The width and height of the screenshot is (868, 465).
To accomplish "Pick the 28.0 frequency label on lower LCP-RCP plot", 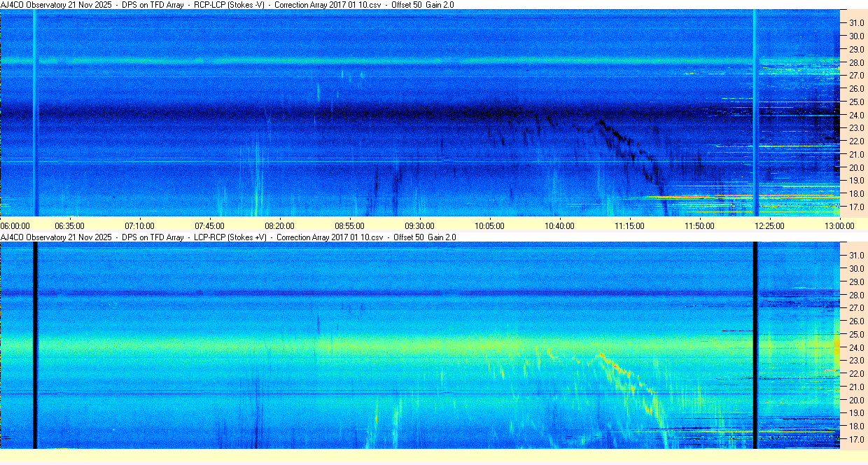I will tap(857, 295).
